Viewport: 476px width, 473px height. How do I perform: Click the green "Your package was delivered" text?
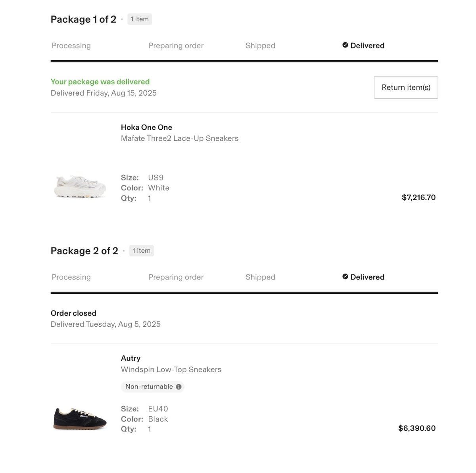point(100,82)
